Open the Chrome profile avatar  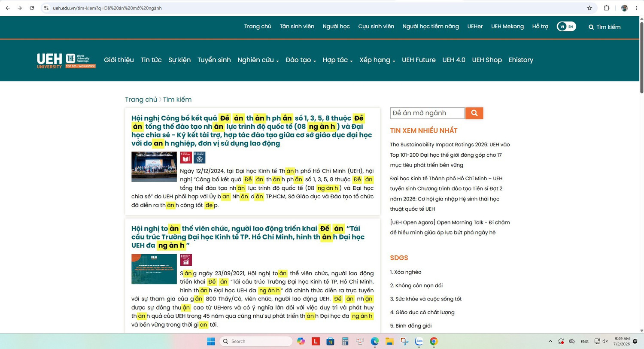tap(624, 8)
